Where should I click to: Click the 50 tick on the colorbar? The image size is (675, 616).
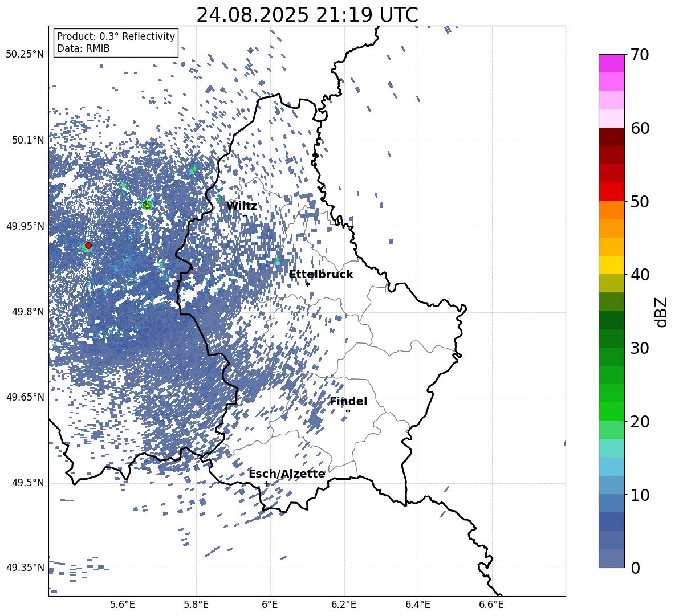640,201
